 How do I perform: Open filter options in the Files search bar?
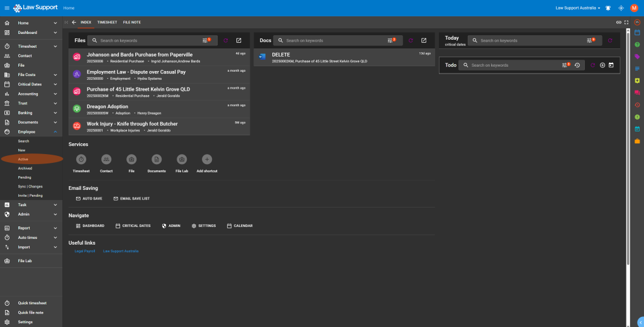click(206, 40)
